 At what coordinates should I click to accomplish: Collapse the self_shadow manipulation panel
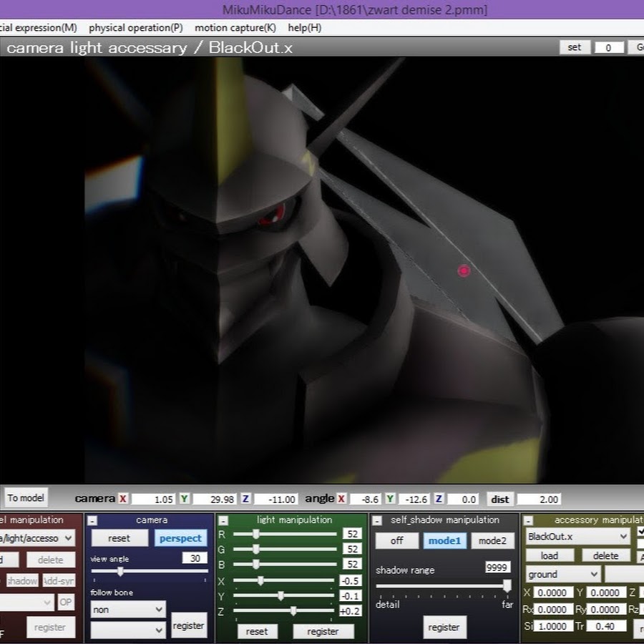[x=376, y=521]
